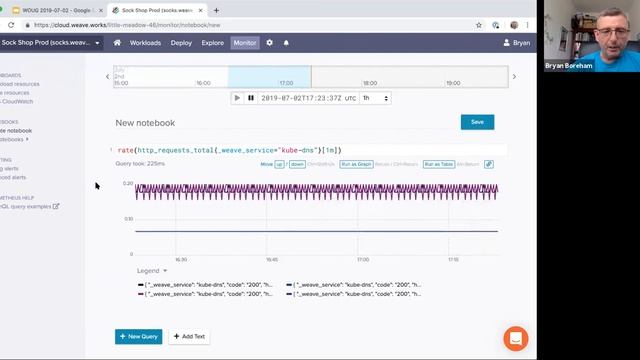Move the query cell up
This screenshot has height=360, width=640.
pyautogui.click(x=279, y=164)
